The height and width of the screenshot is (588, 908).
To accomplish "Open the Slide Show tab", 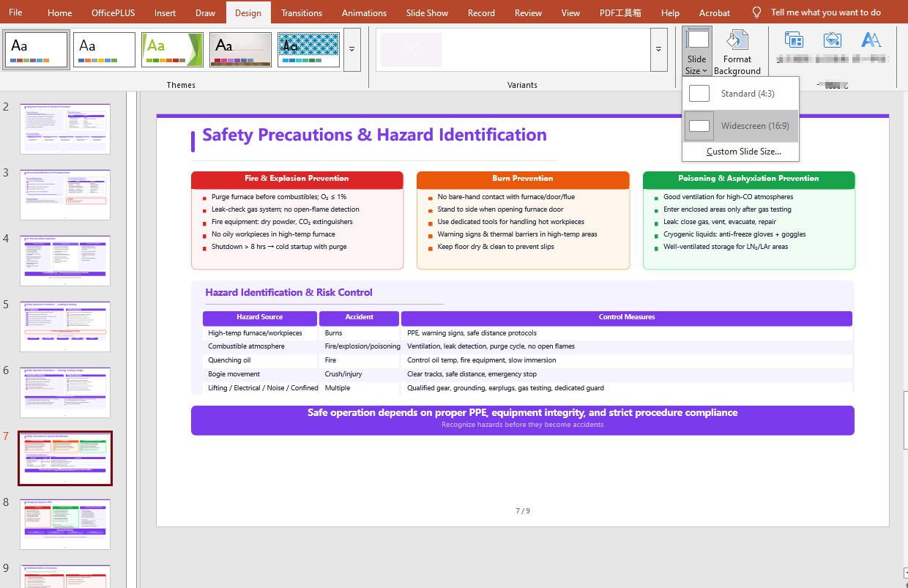I will [427, 12].
